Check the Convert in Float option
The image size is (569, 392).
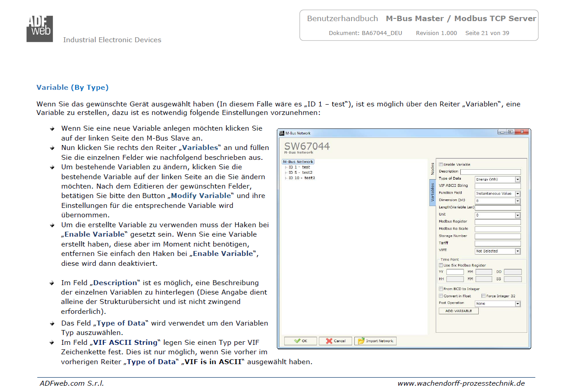pyautogui.click(x=441, y=296)
